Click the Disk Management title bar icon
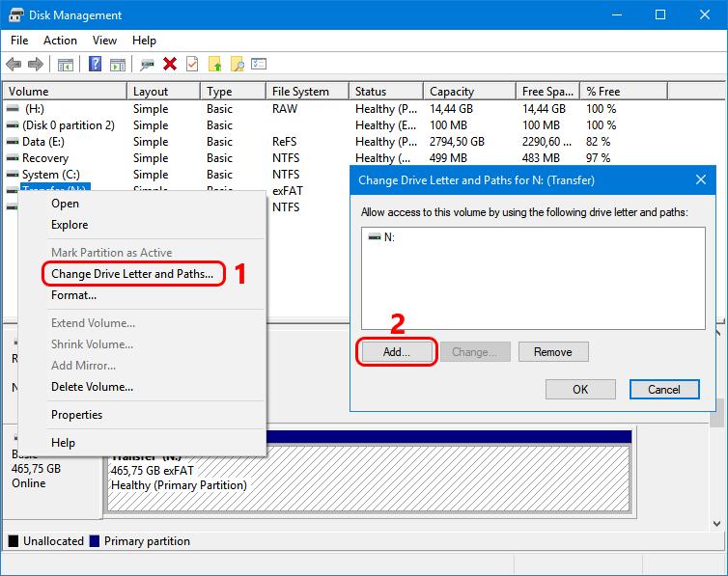 15,14
